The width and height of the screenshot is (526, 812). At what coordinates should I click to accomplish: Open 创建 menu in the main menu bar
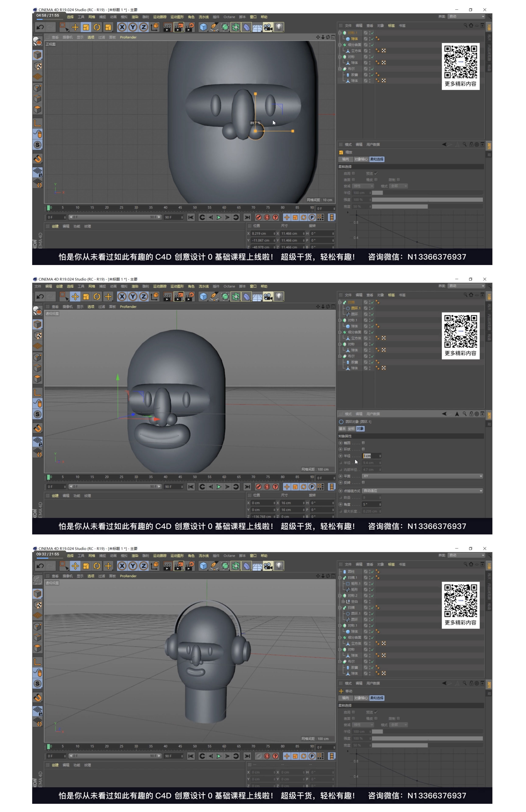pos(59,286)
